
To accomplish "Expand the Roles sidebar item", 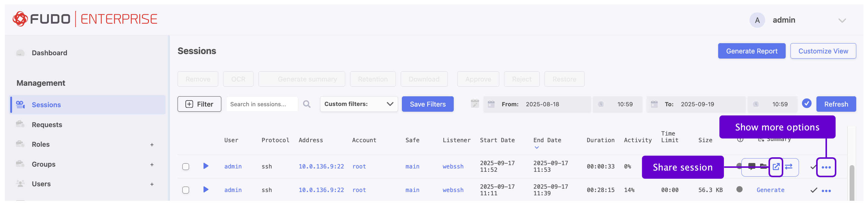I will click(152, 145).
